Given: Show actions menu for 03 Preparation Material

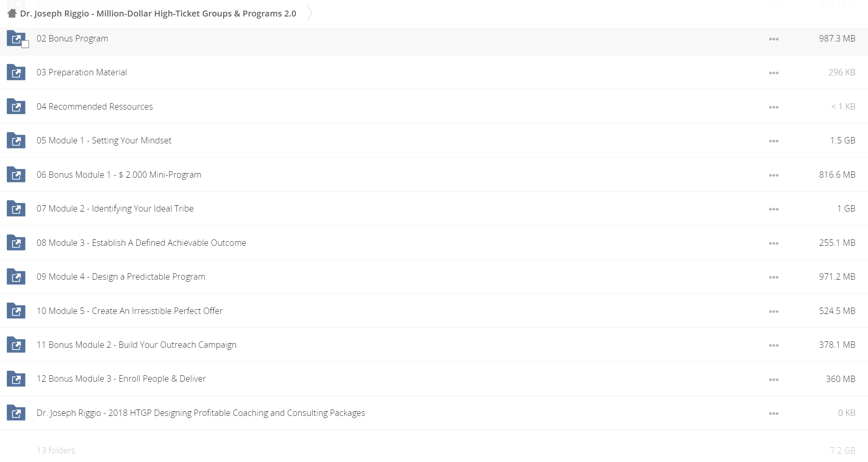Looking at the screenshot, I should click(774, 73).
